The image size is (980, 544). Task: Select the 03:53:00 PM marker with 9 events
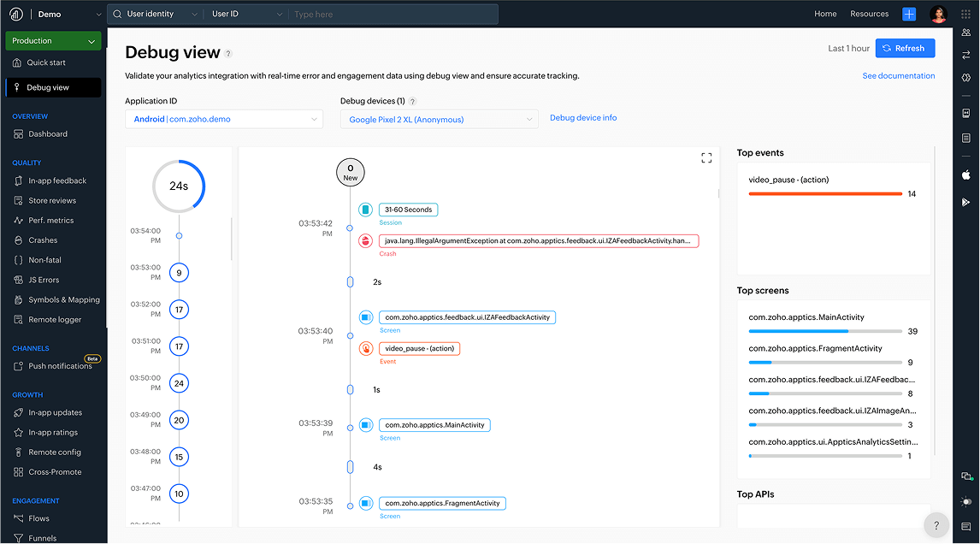click(x=179, y=273)
